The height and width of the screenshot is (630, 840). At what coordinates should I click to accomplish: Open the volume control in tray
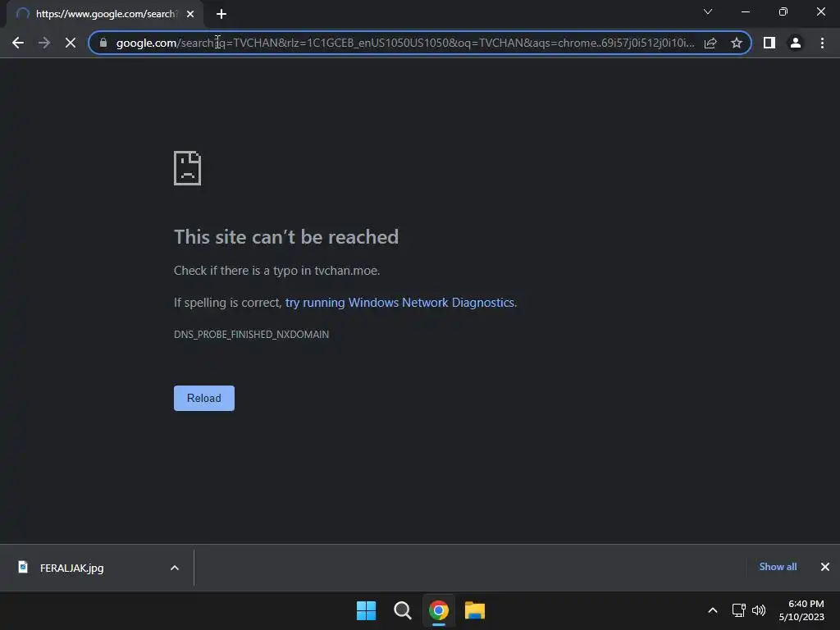coord(759,610)
